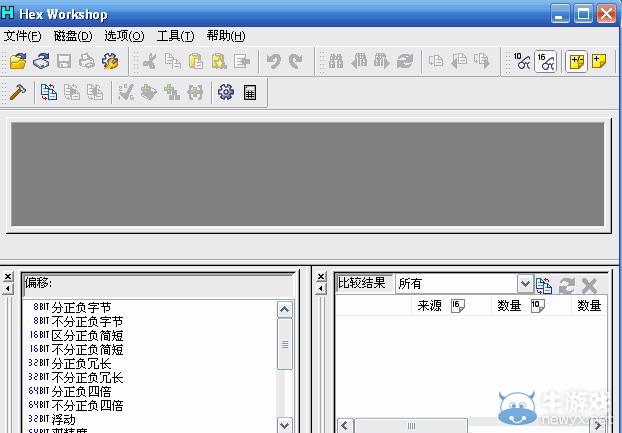Click the data inspector vertical scrollbar thumb

click(285, 344)
